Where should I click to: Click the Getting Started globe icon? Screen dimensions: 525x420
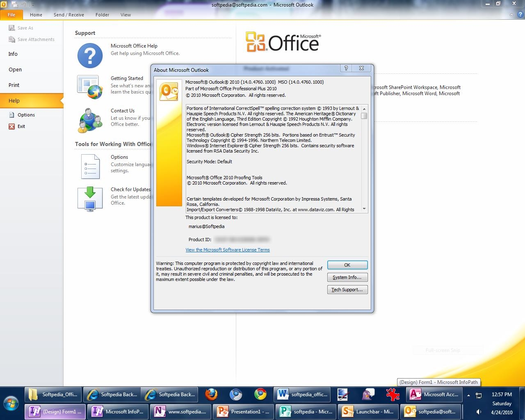click(x=90, y=87)
